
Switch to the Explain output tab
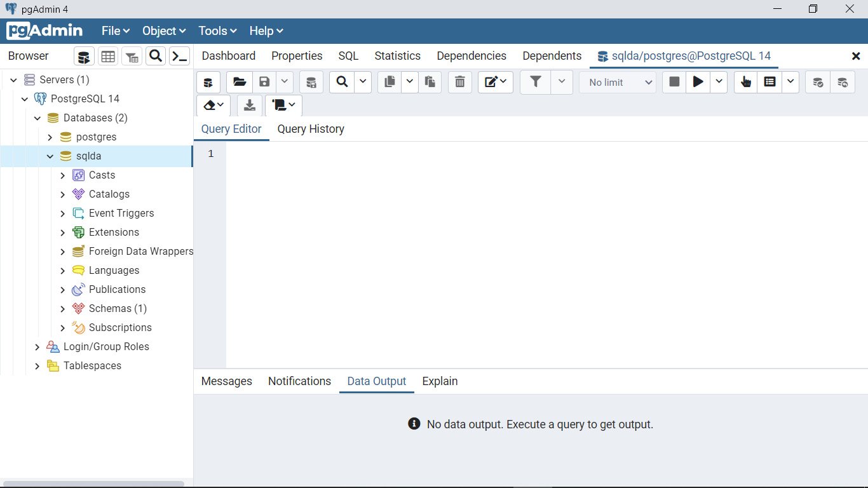pyautogui.click(x=440, y=381)
